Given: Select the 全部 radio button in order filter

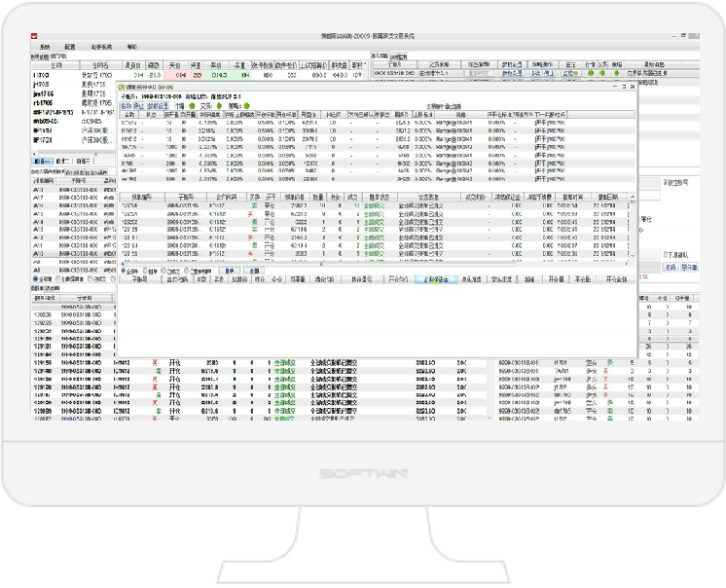Looking at the screenshot, I should (x=124, y=271).
